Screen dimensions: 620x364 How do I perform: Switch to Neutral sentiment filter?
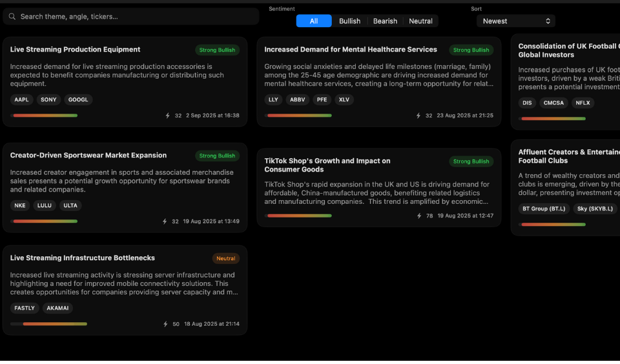420,21
